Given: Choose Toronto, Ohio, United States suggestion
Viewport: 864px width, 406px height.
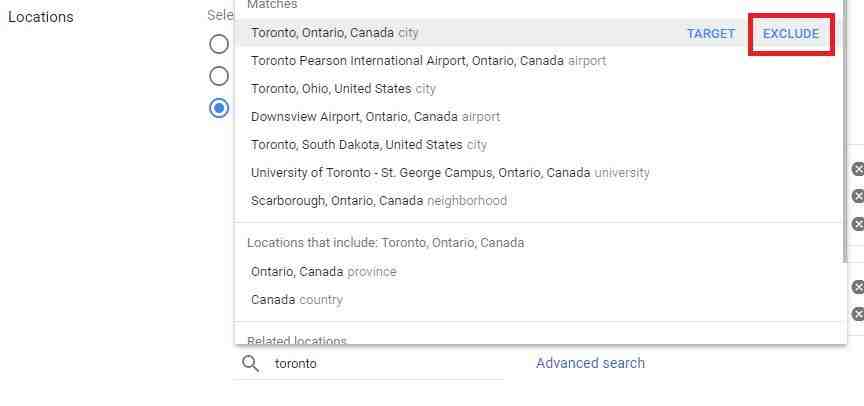Looking at the screenshot, I should (x=343, y=88).
